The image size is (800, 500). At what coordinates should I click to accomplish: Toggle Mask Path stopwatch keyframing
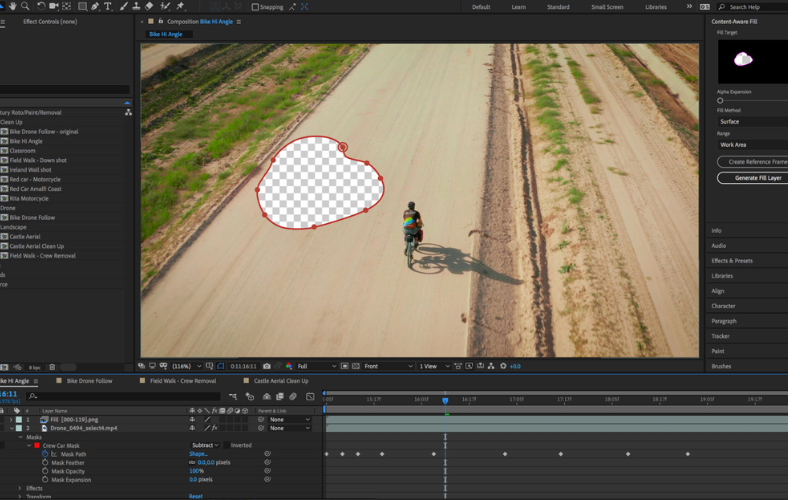45,454
